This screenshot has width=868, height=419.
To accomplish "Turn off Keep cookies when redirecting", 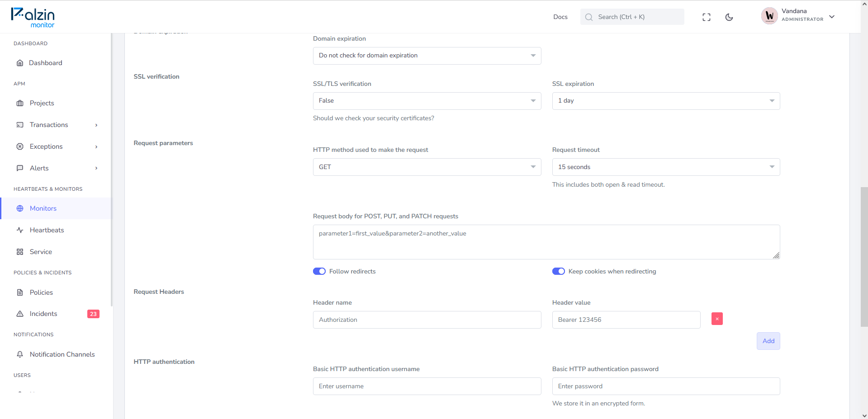I will pyautogui.click(x=559, y=271).
